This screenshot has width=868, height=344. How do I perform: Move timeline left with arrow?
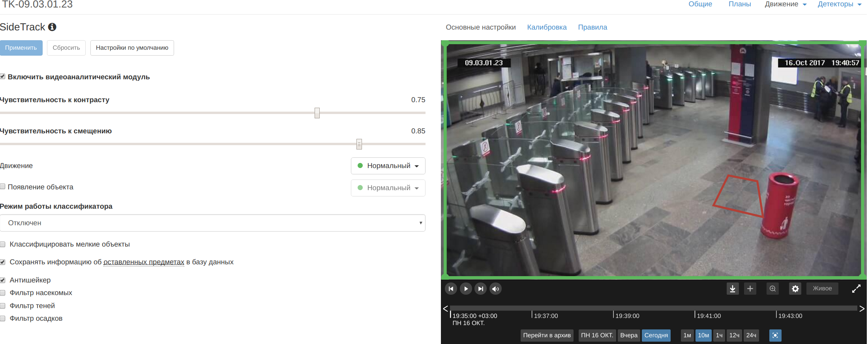click(x=445, y=308)
